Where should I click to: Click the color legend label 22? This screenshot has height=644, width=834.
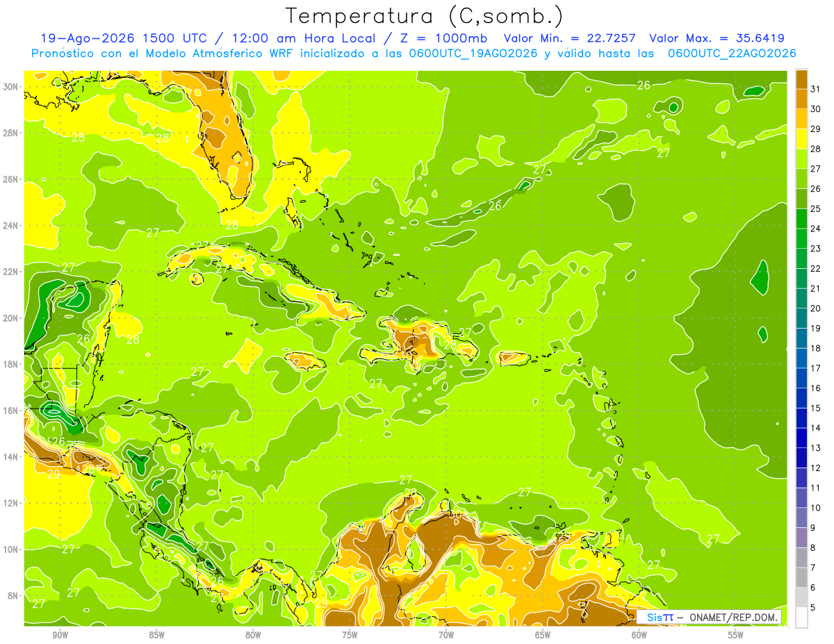816,269
